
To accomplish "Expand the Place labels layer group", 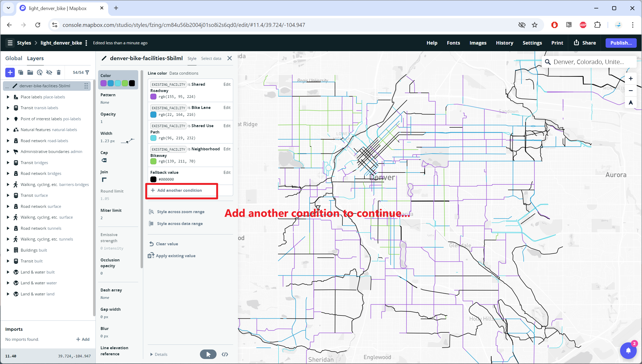I will tap(8, 97).
